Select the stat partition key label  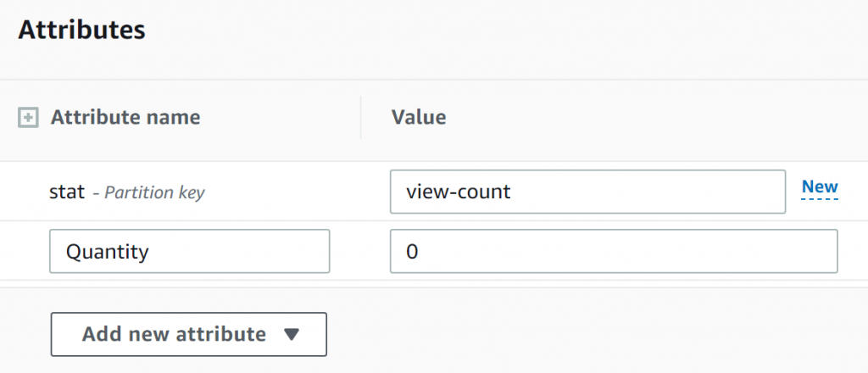[x=67, y=192]
